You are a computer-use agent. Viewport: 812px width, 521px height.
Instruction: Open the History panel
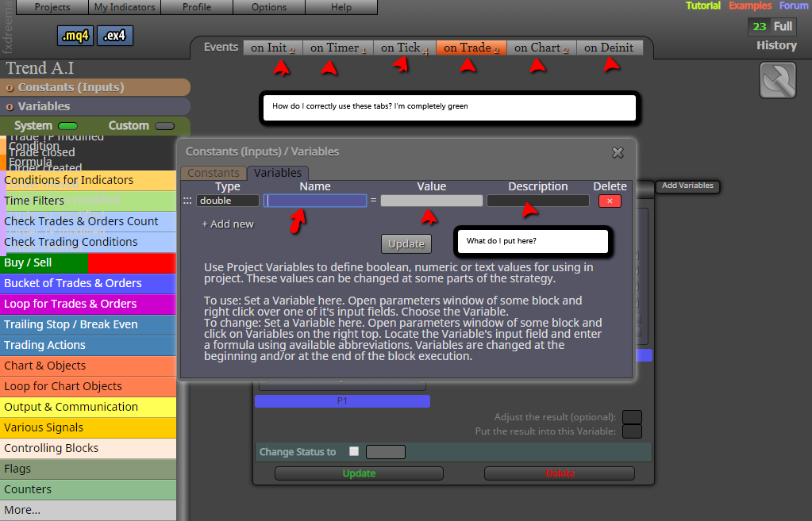click(x=776, y=45)
